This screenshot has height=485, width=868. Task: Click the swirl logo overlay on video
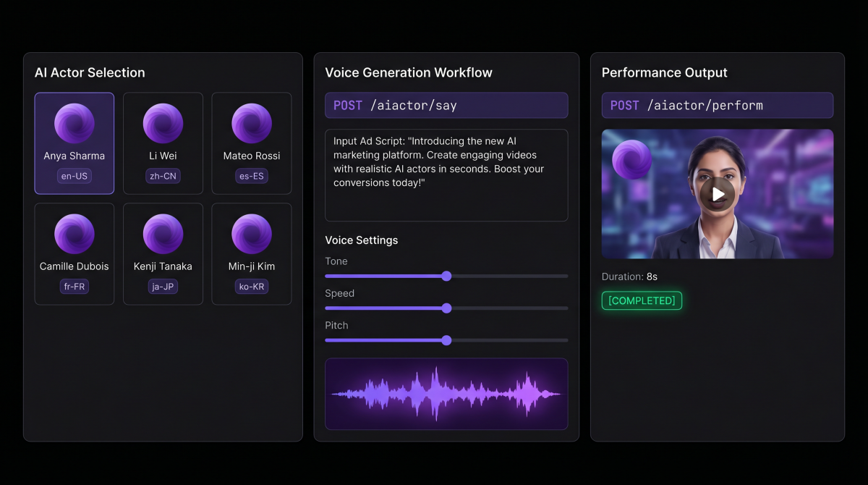click(x=631, y=160)
